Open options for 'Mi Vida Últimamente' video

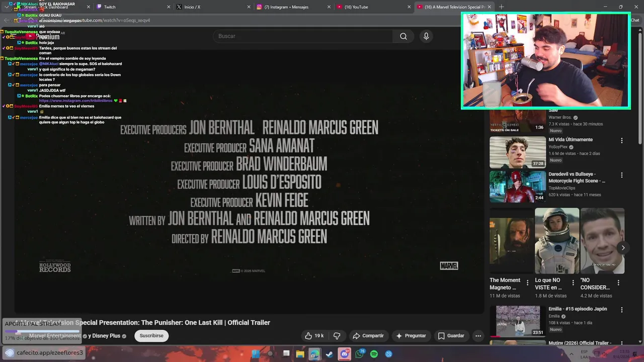click(x=622, y=141)
